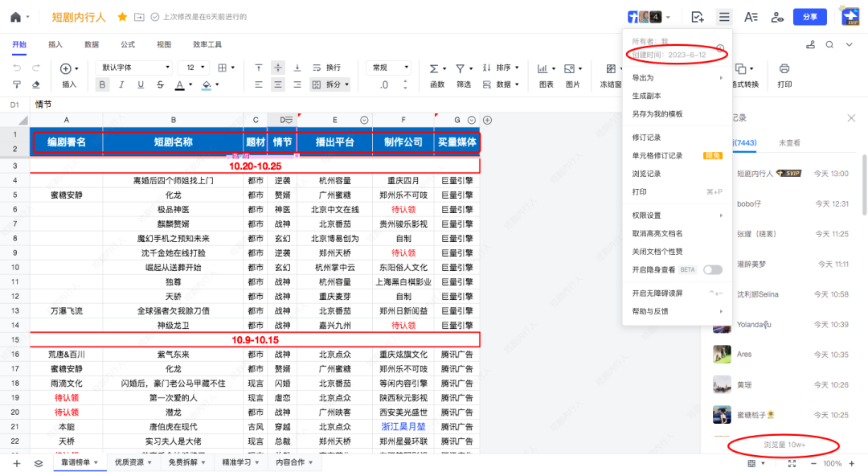Image resolution: width=868 pixels, height=472 pixels.
Task: Toggle underline formatting
Action: click(141, 84)
